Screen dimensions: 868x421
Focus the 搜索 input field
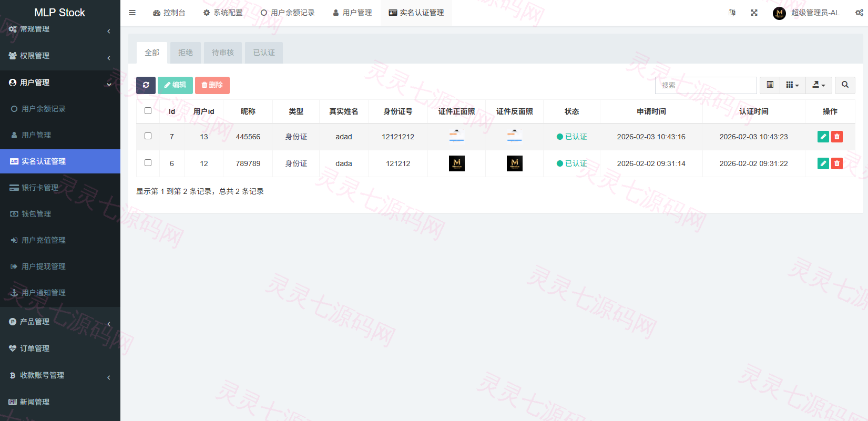(706, 85)
